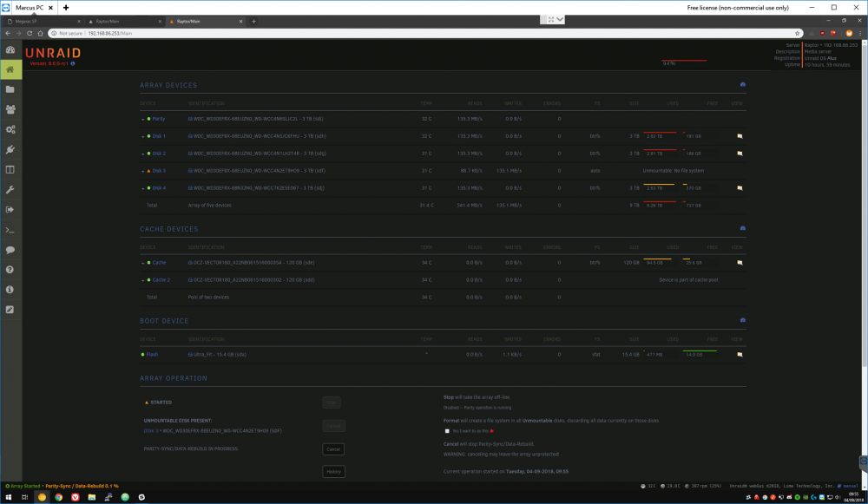Open Plugins plug icon in sidebar
The height and width of the screenshot is (504, 868).
coord(10,149)
